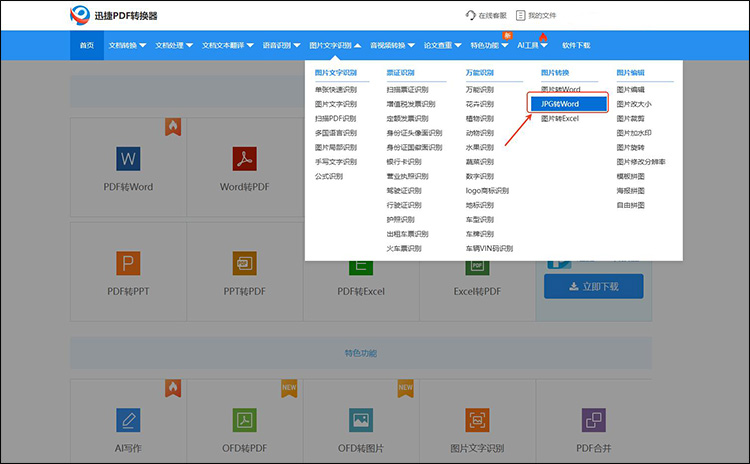Viewport: 750px width, 464px height.
Task: Expand the AI工具 navigation dropdown
Action: click(532, 45)
